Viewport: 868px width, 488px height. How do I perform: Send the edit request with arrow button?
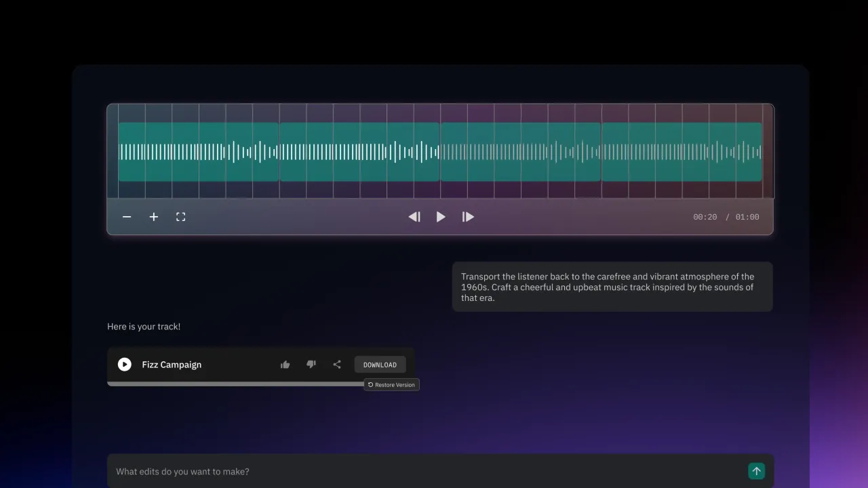click(x=756, y=471)
